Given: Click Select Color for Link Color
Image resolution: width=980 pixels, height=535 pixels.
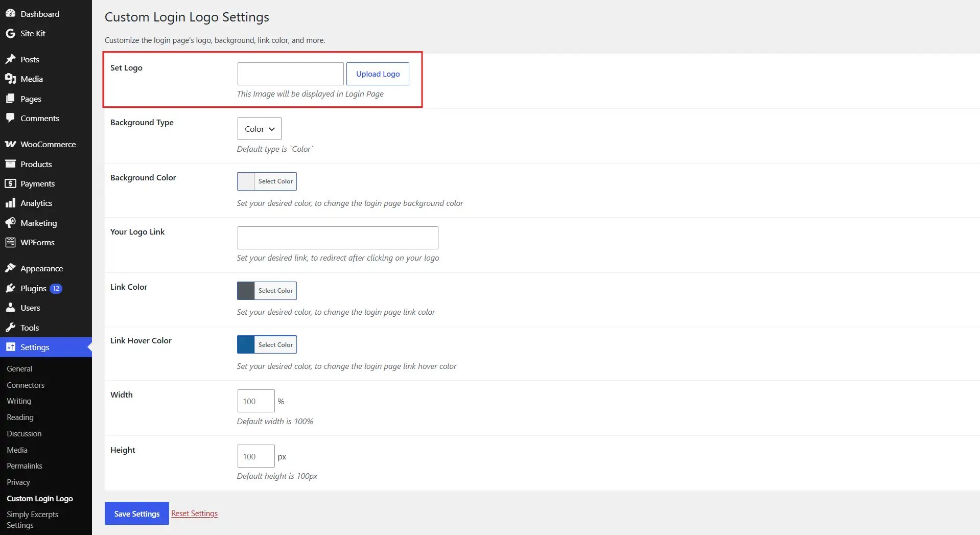Looking at the screenshot, I should 275,291.
